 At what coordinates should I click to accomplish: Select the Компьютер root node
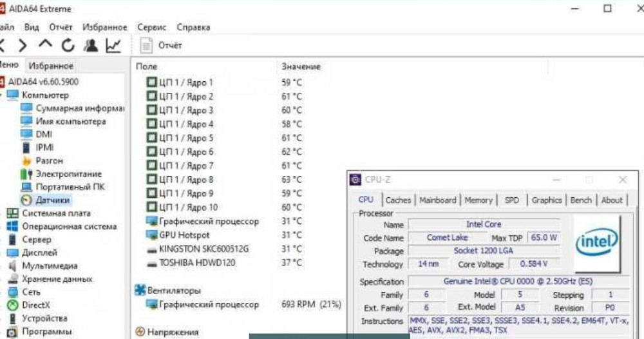point(45,95)
